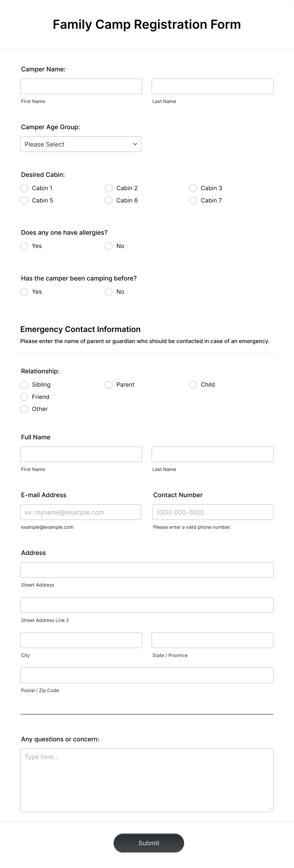Focus the E-mail Address input
The height and width of the screenshot is (868, 294).
[x=81, y=512]
